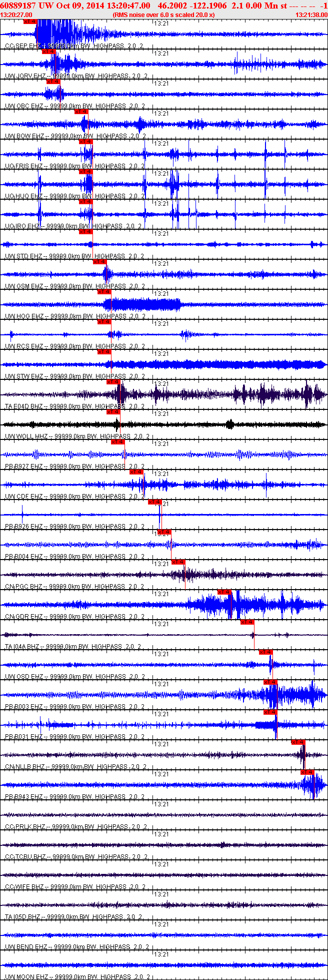Select the red pick flag on CN GDR trace
The width and height of the screenshot is (328, 980).
[x=225, y=592]
